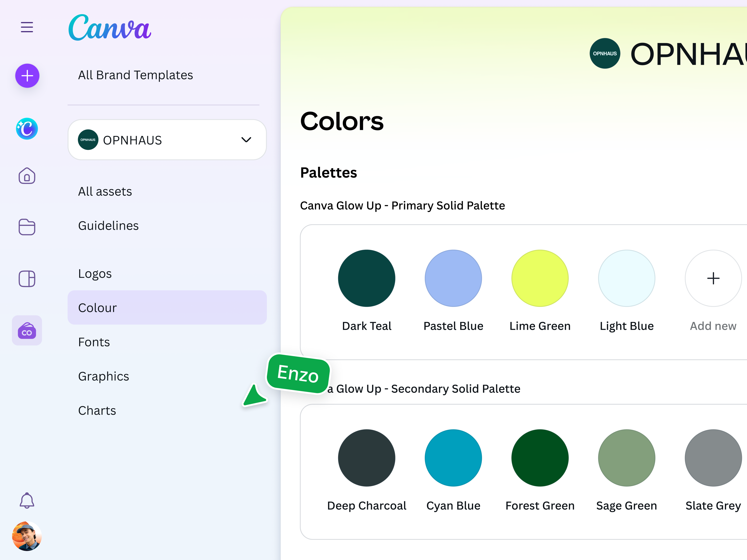Click Secondary Solid Palette title
Image resolution: width=747 pixels, height=560 pixels.
(424, 389)
